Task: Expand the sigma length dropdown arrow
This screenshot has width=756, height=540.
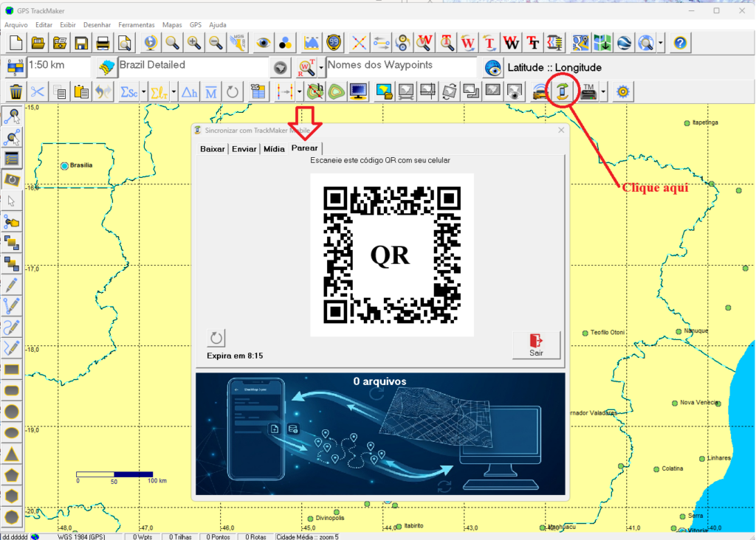Action: click(x=173, y=91)
